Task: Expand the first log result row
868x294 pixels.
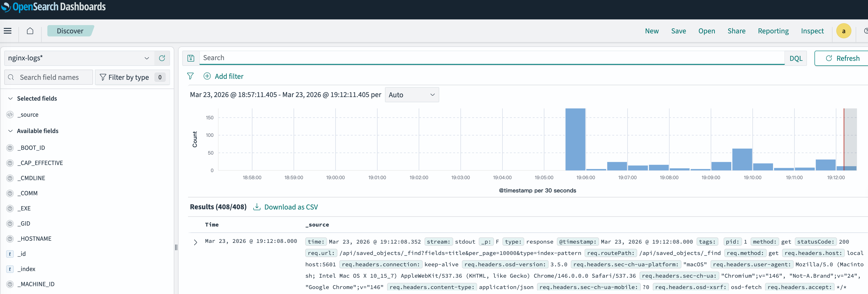Action: (195, 242)
